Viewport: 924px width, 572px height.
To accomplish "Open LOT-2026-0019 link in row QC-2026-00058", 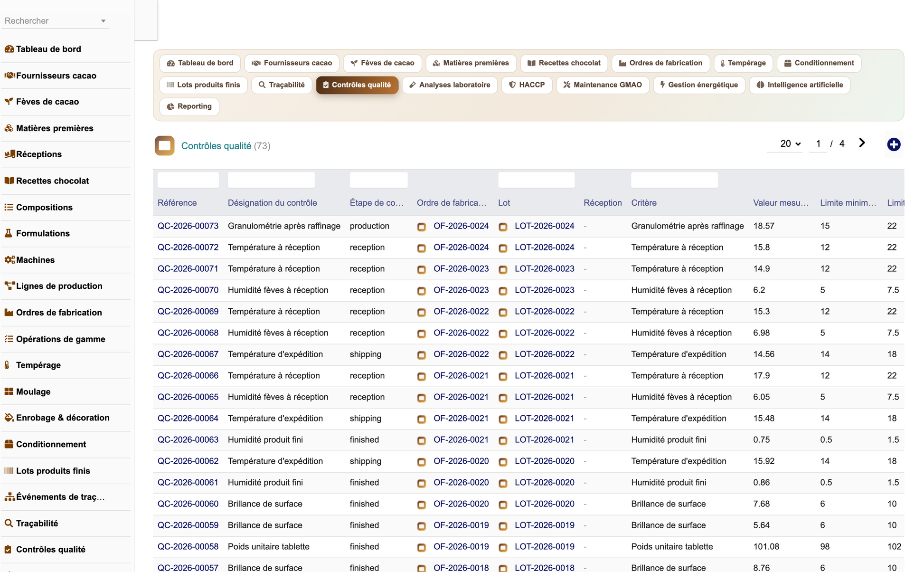I will 545,547.
